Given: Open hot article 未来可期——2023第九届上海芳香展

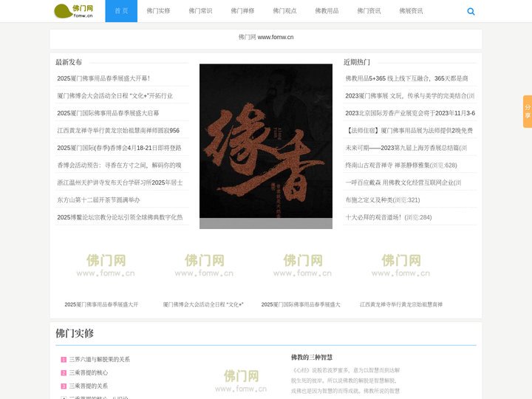Looking at the screenshot, I should tap(406, 148).
